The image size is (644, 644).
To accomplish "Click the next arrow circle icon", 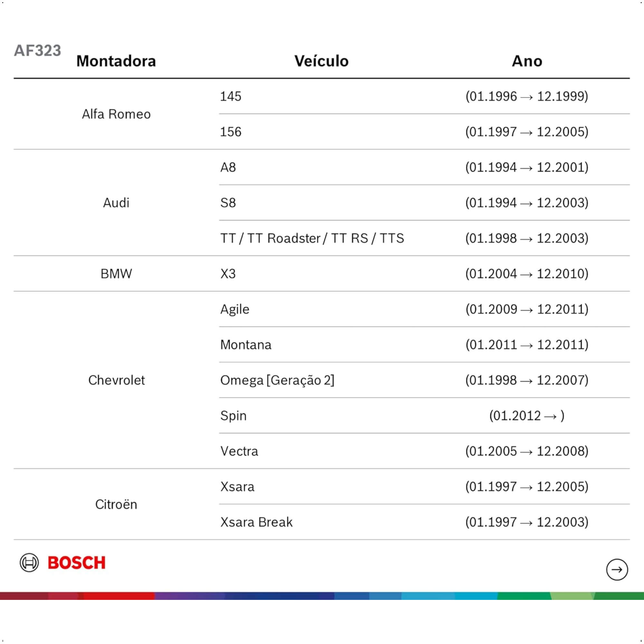I will (617, 569).
